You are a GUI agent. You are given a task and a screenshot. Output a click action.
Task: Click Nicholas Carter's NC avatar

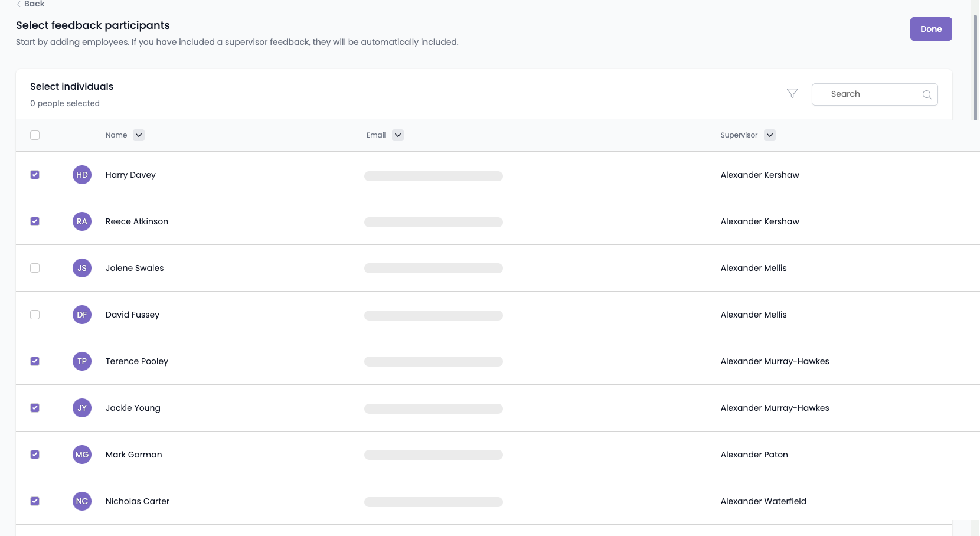coord(82,501)
